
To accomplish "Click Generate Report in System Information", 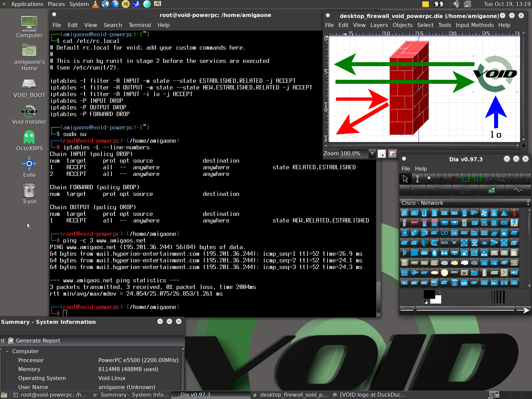I will coord(34,340).
